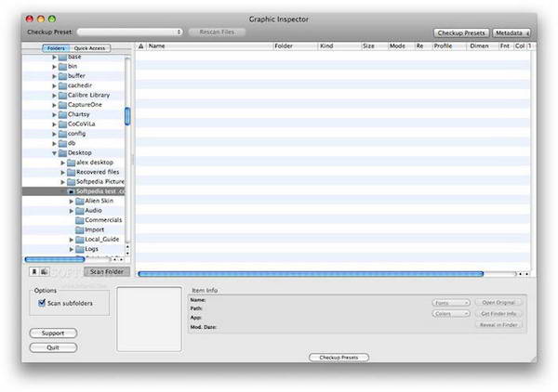The height and width of the screenshot is (392, 558).
Task: Click the folder tree vertical scrollbar thumb
Action: [x=127, y=116]
